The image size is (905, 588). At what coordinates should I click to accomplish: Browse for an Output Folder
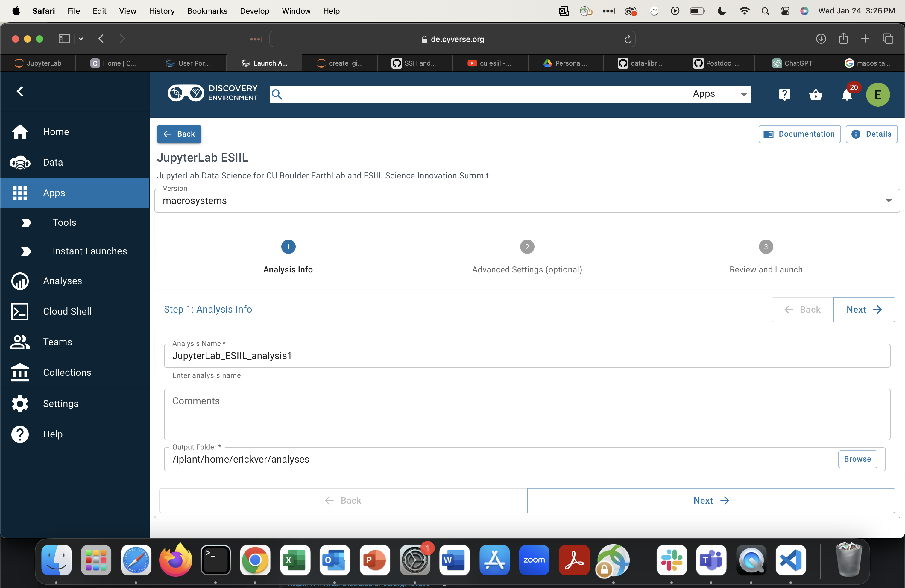(857, 459)
